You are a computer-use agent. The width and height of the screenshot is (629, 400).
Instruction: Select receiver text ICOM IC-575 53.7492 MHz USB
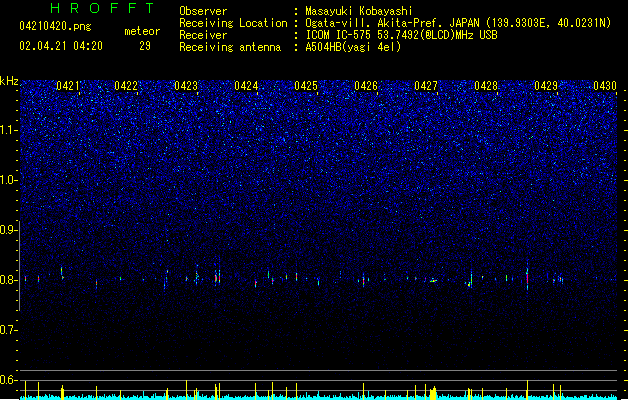pyautogui.click(x=402, y=35)
